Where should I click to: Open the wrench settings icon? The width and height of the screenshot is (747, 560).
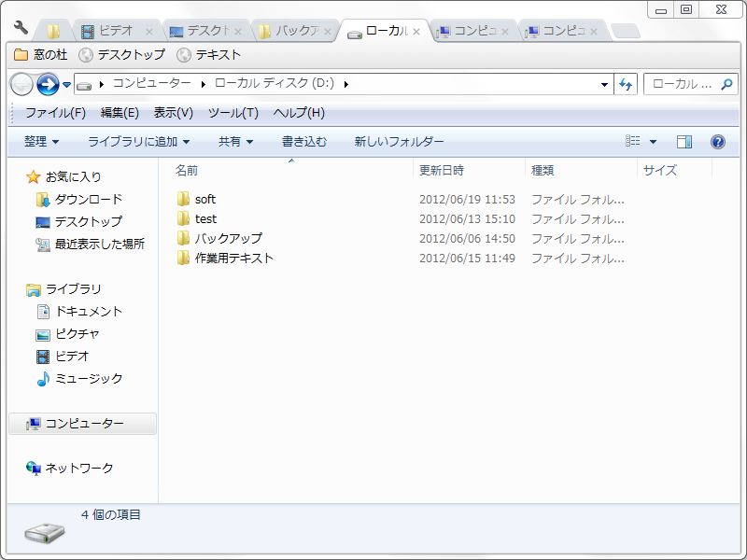(x=21, y=28)
